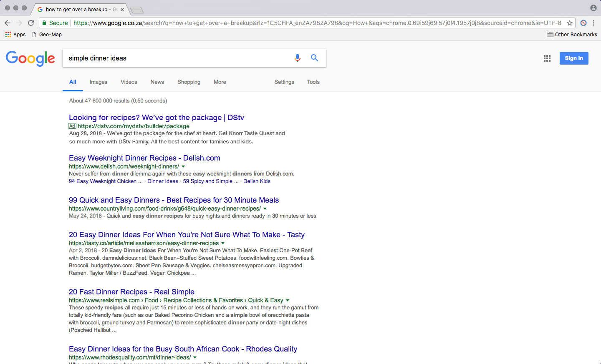Viewport: 601px width, 364px height.
Task: Close the 'how to get over a breakup' tab
Action: pyautogui.click(x=122, y=9)
